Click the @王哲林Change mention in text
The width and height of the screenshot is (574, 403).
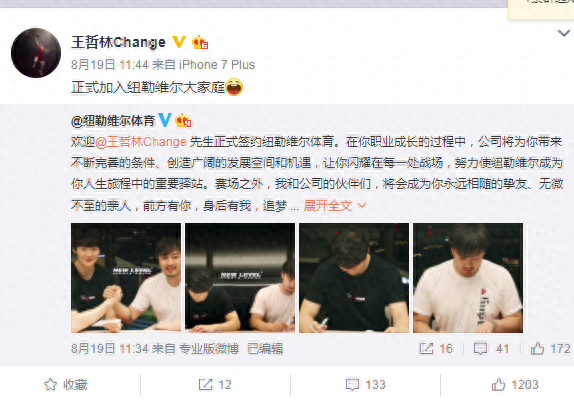point(141,142)
